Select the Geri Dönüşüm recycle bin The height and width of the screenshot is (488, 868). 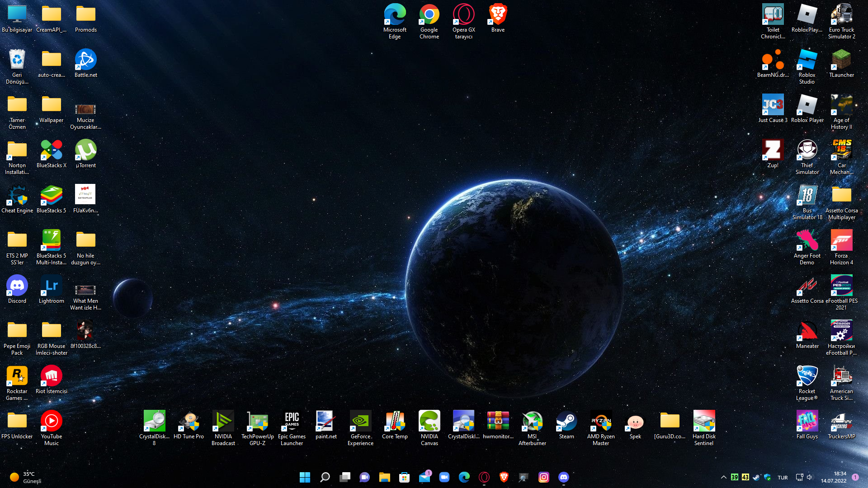click(17, 66)
